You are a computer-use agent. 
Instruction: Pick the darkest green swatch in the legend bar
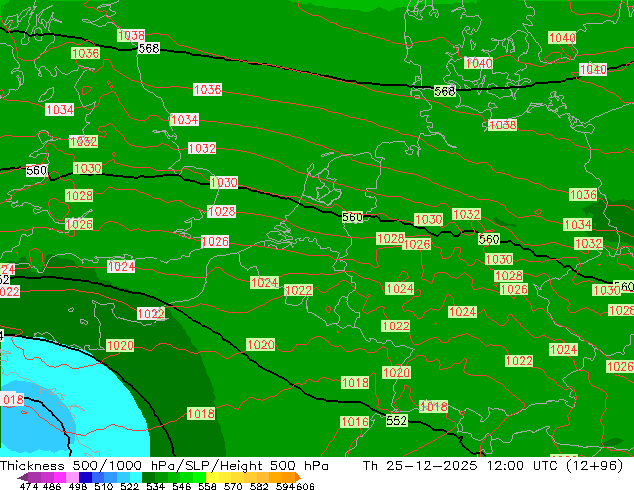click(148, 477)
